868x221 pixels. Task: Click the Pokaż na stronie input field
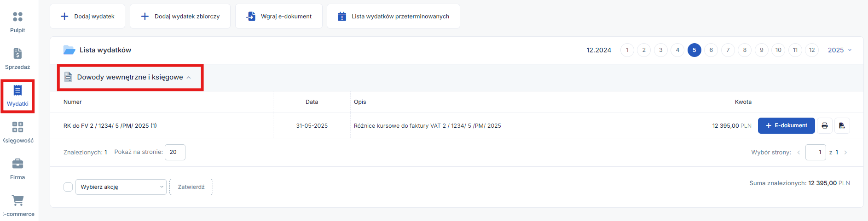click(x=175, y=152)
